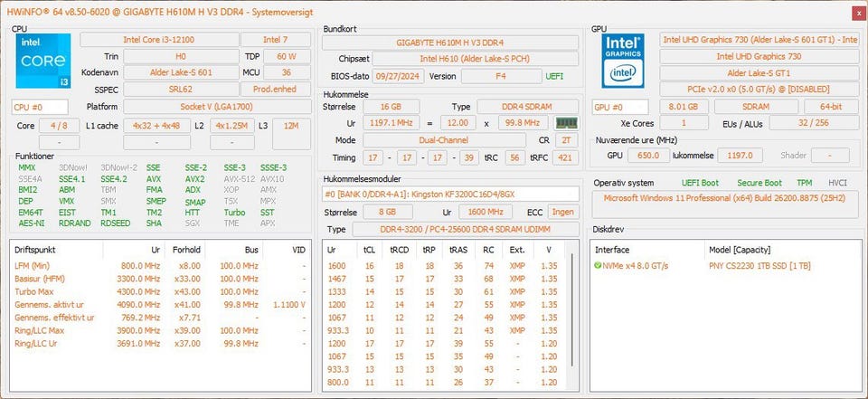
Task: Click the CR value 2T
Action: click(x=567, y=140)
